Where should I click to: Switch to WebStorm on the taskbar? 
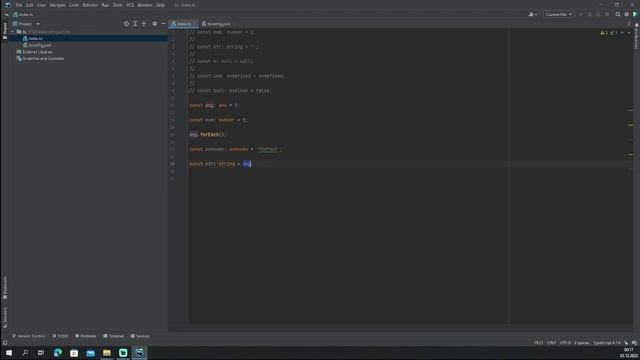[x=139, y=353]
